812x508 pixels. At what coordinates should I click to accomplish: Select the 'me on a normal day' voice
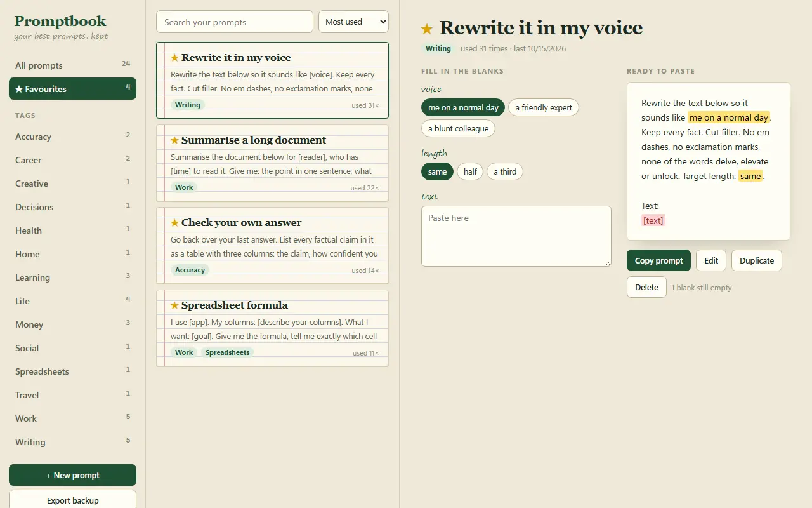(x=463, y=107)
